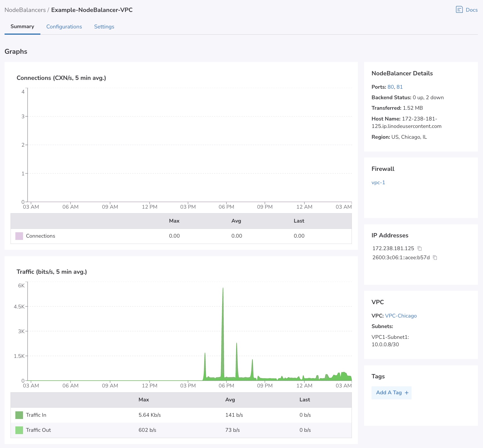Toggle the Traffic Out legend swatch
The height and width of the screenshot is (448, 483).
coord(19,430)
